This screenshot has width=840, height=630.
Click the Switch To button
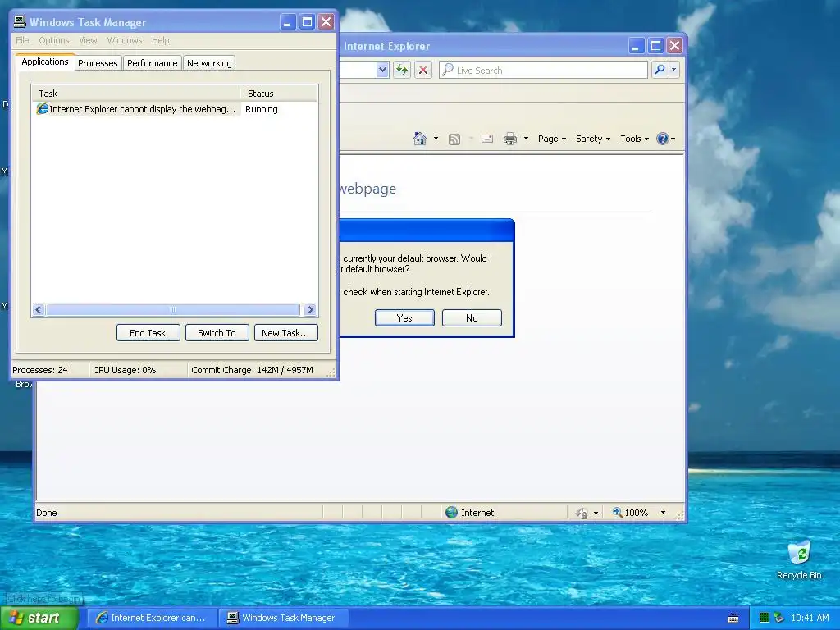tap(217, 333)
